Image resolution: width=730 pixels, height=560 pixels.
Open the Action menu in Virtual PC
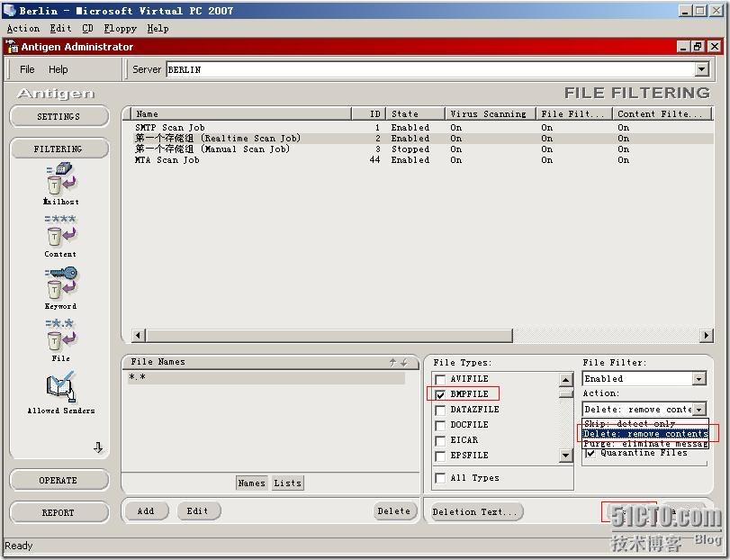pyautogui.click(x=23, y=29)
